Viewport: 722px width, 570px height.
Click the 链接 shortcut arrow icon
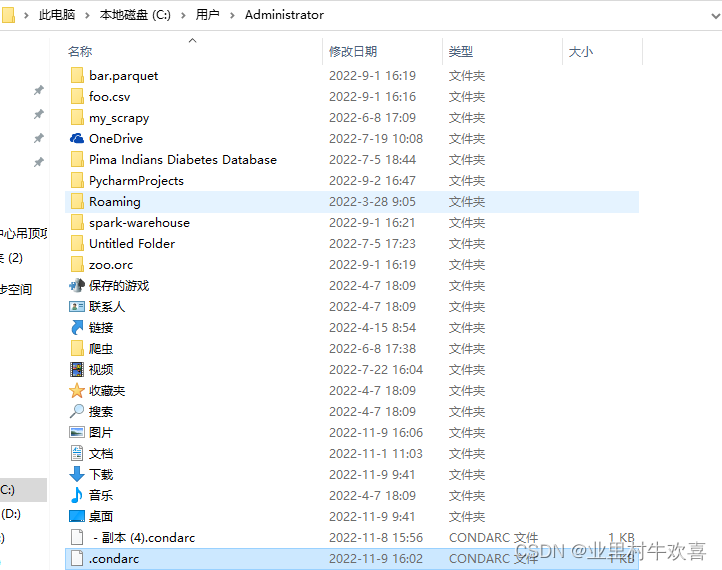tap(77, 328)
